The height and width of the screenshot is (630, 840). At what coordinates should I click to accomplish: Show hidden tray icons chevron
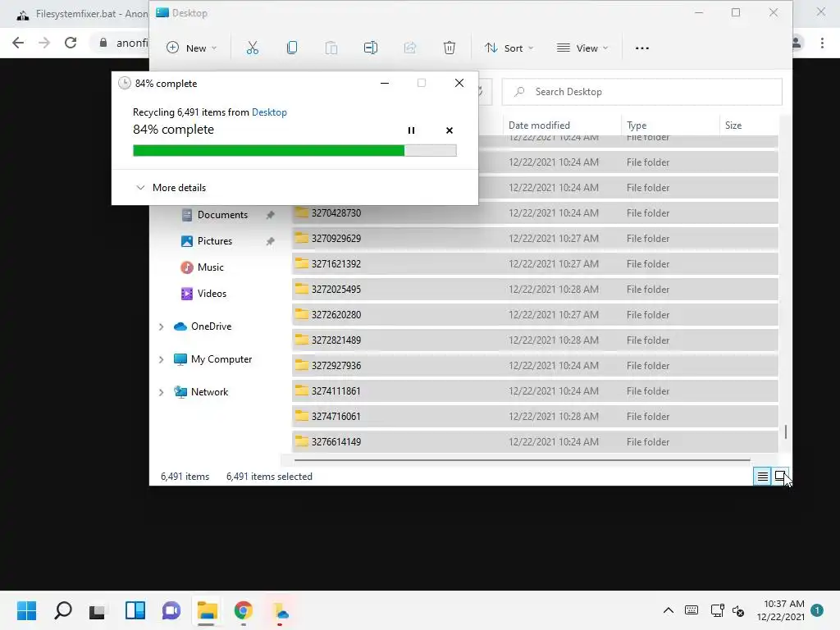(x=668, y=610)
